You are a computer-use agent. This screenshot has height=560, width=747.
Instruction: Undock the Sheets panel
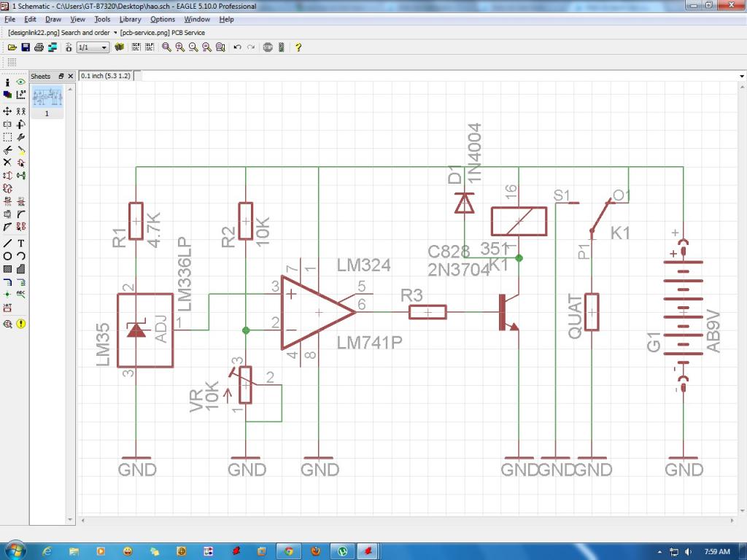(61, 76)
